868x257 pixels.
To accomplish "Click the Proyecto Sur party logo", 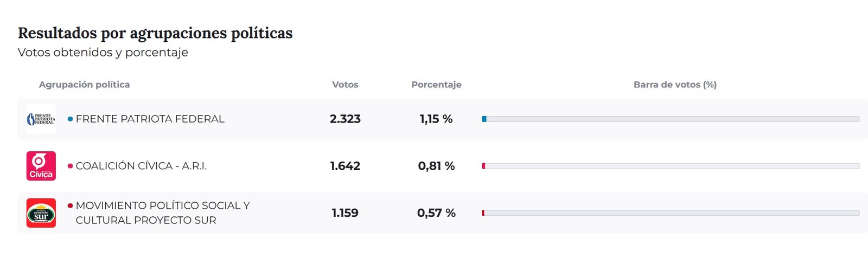I will [x=41, y=213].
